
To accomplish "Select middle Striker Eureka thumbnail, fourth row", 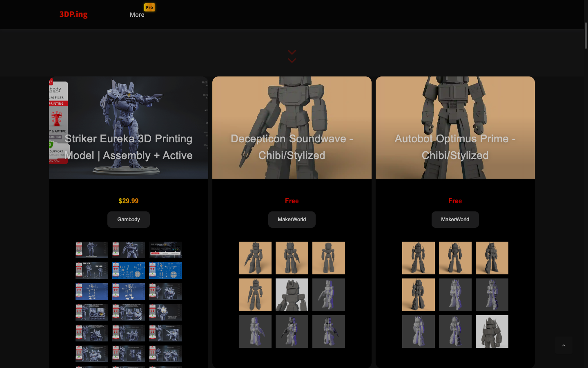I will (129, 312).
